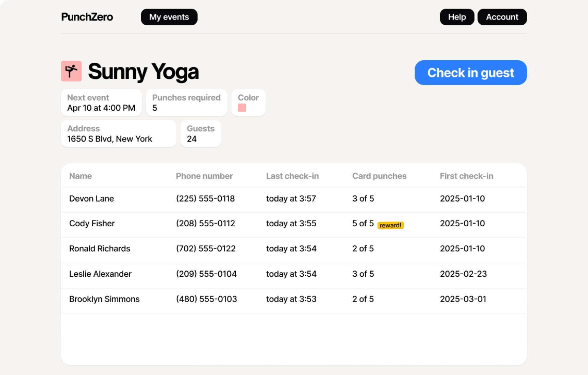Click the Punches required card
Viewport: 588px width, 375px height.
pyautogui.click(x=186, y=103)
